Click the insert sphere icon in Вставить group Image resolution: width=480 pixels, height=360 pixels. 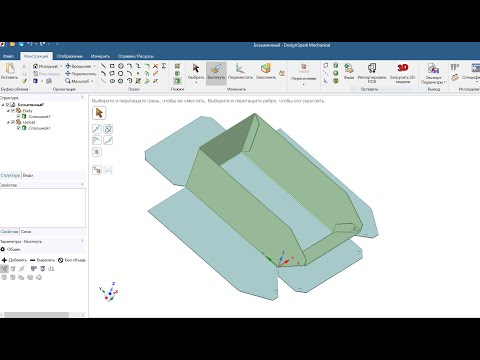tap(336, 73)
